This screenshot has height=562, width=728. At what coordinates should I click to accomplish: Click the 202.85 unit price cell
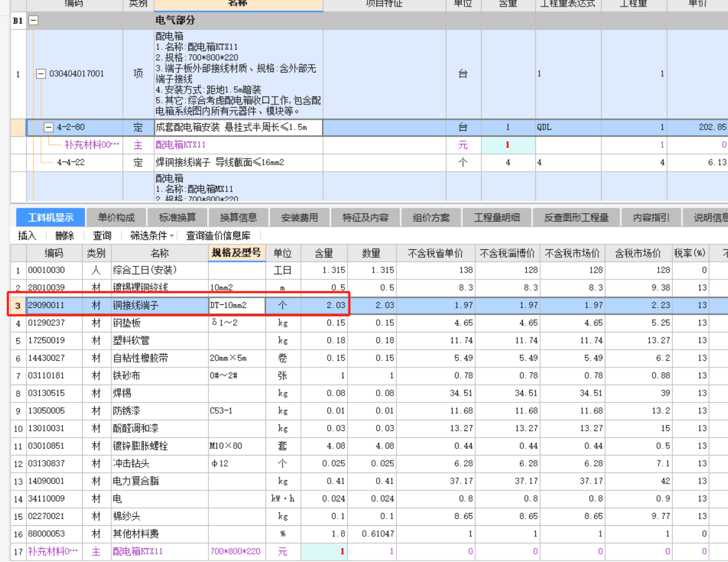tap(697, 128)
